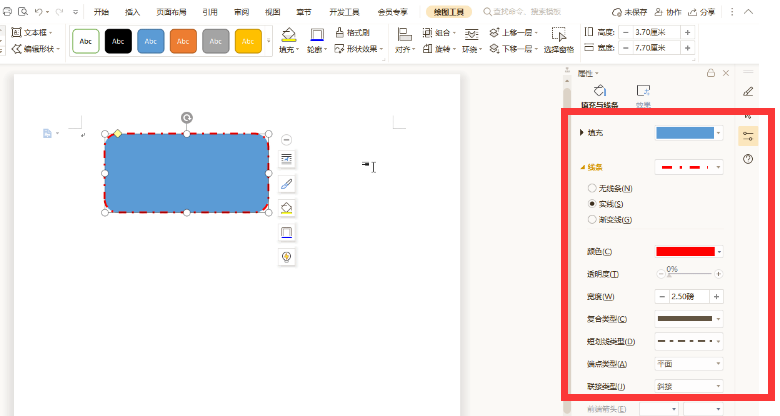Click the shape style brush icon
The image size is (780, 416).
pos(287,184)
